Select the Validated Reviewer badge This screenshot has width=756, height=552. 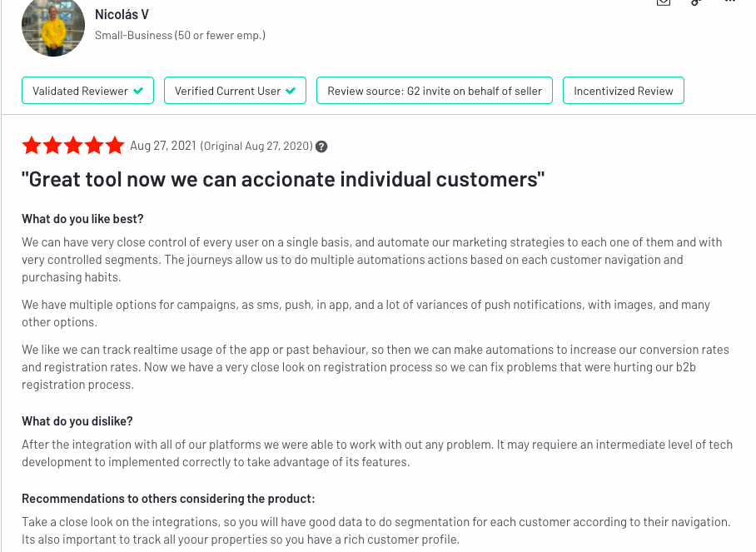click(x=87, y=91)
